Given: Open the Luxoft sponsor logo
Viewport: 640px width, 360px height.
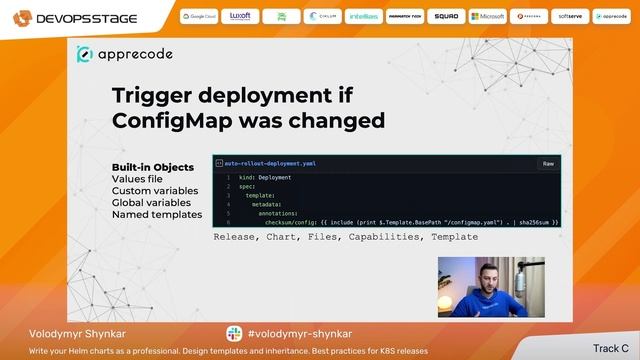Looking at the screenshot, I should pos(240,16).
